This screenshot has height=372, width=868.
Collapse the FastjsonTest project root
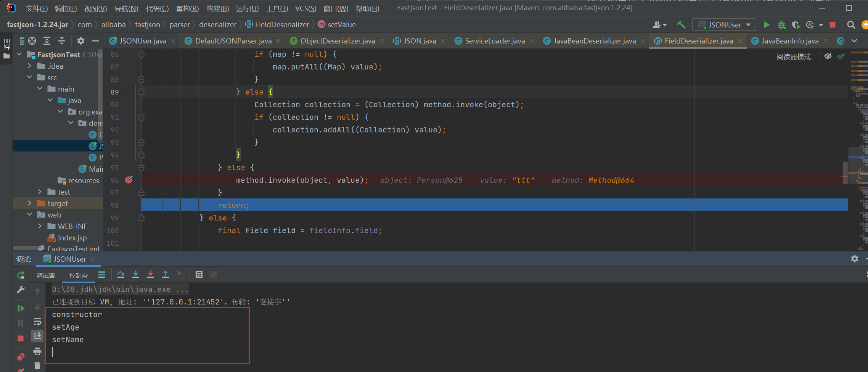click(19, 55)
